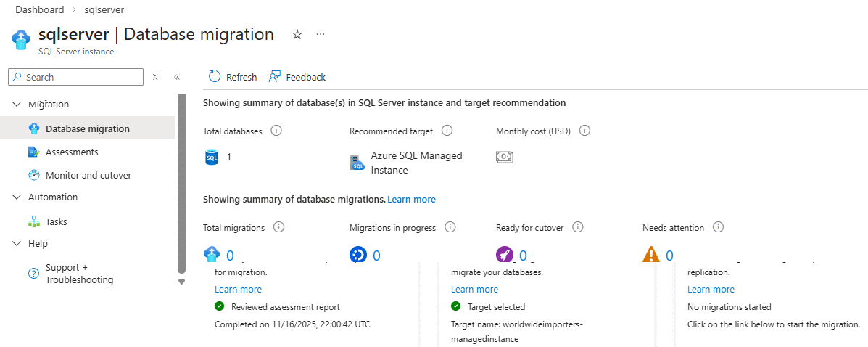This screenshot has height=347, width=868.
Task: Open the more options ellipsis in the header
Action: pos(321,34)
